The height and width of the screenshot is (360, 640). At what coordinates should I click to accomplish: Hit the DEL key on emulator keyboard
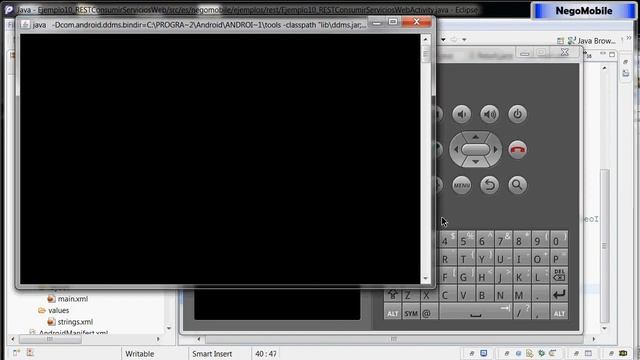click(559, 276)
